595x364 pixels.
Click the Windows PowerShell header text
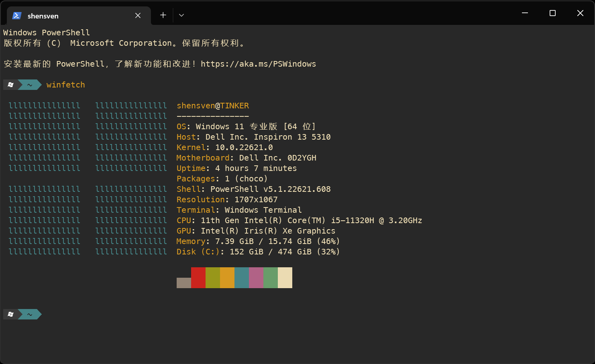(x=47, y=33)
